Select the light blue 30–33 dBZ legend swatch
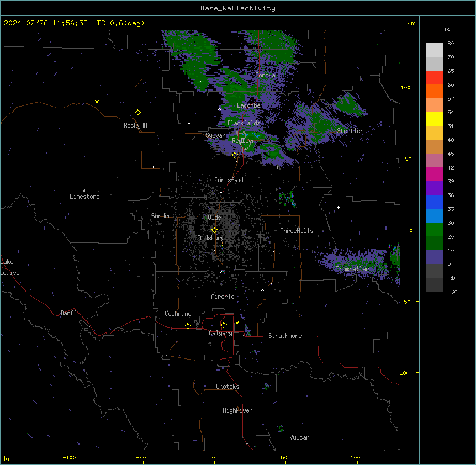Screen dimensions: 476x465 pyautogui.click(x=434, y=216)
